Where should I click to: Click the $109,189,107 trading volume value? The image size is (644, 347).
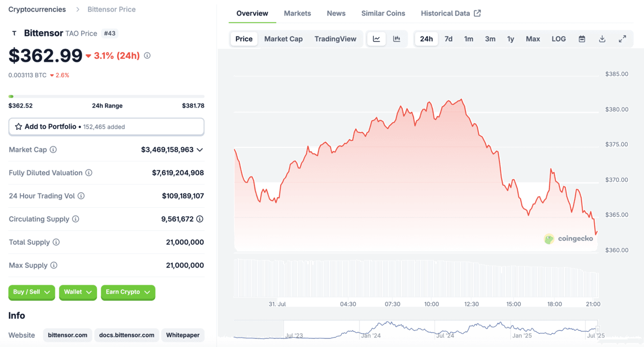(183, 196)
